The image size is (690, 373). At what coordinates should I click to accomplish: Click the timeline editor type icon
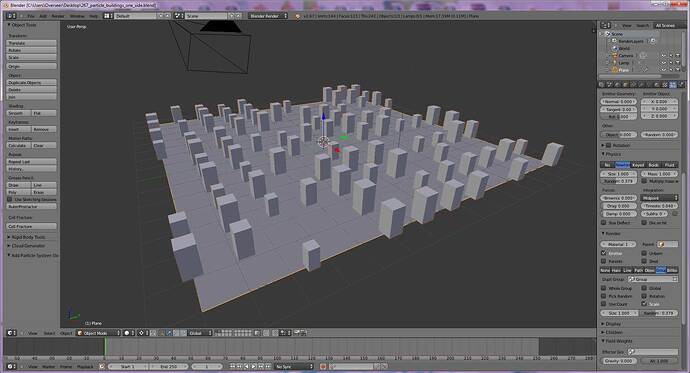(x=10, y=366)
